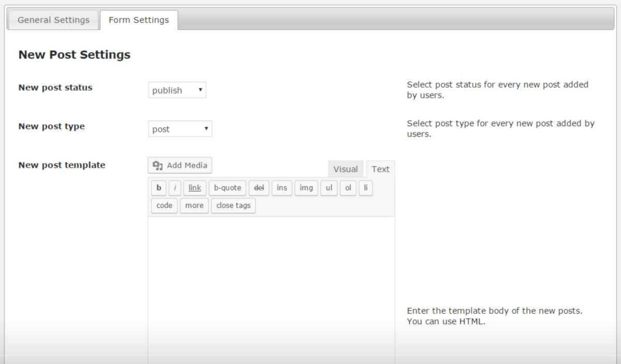
Task: Apply italics using the i button
Action: click(175, 188)
